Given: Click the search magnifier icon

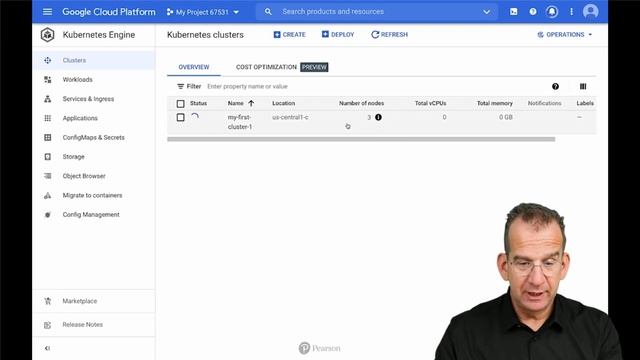Looking at the screenshot, I should tap(268, 12).
